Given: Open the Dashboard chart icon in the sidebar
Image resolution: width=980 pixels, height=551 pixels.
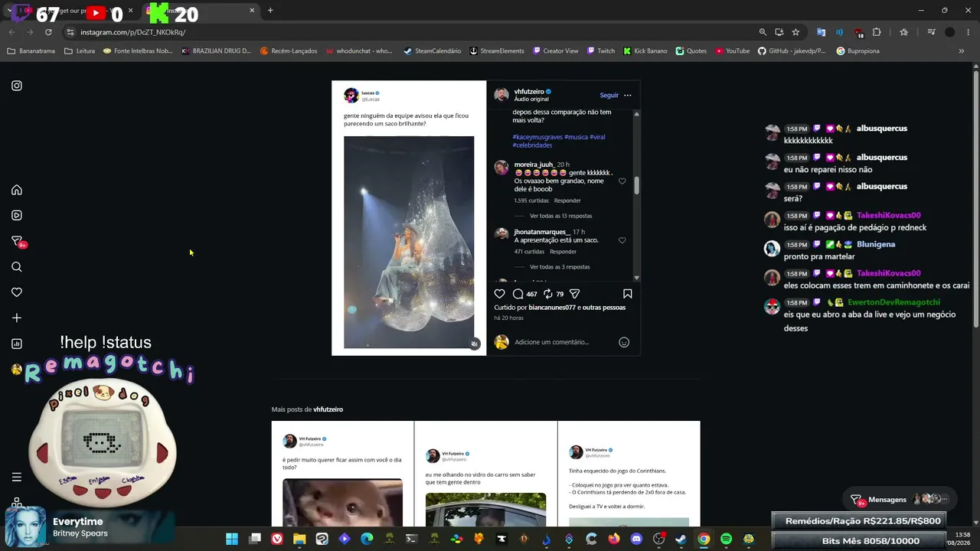Looking at the screenshot, I should tap(17, 344).
